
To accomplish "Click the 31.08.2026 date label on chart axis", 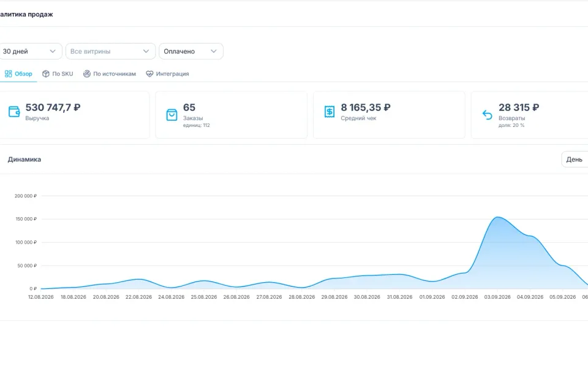I will (x=399, y=297).
